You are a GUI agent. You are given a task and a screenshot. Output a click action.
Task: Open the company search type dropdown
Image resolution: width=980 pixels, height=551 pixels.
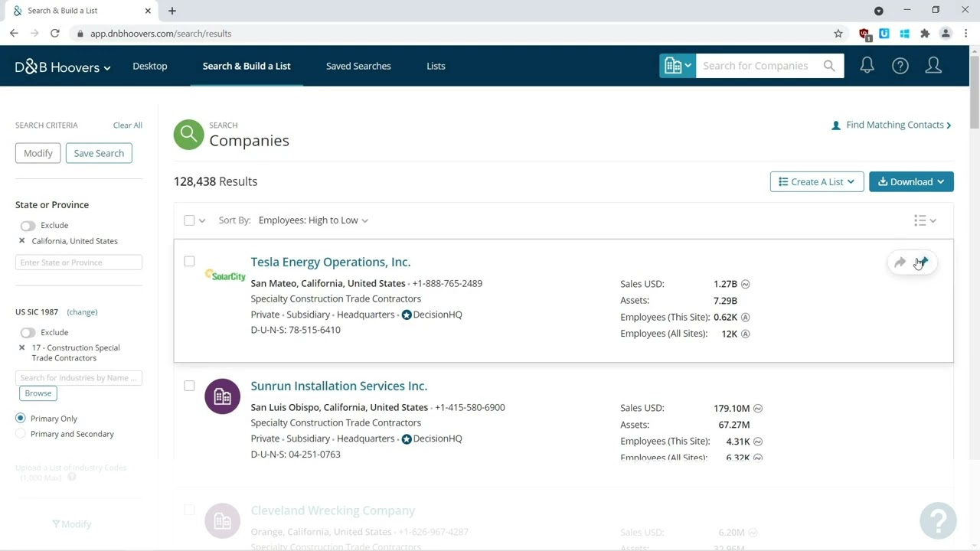point(678,66)
